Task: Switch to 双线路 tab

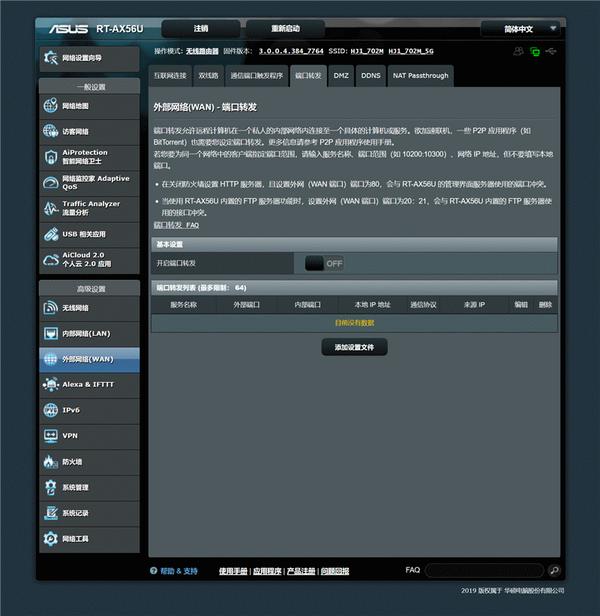Action: click(x=208, y=76)
